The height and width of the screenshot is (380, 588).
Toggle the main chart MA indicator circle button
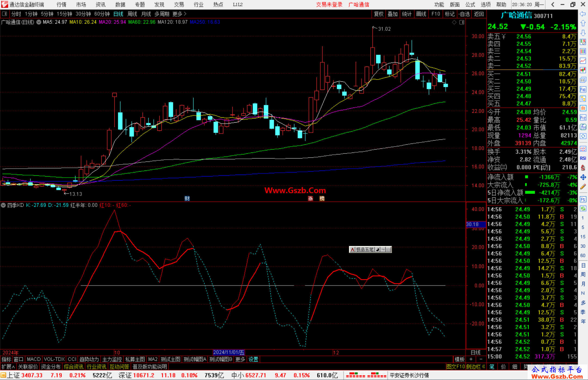pos(39,22)
